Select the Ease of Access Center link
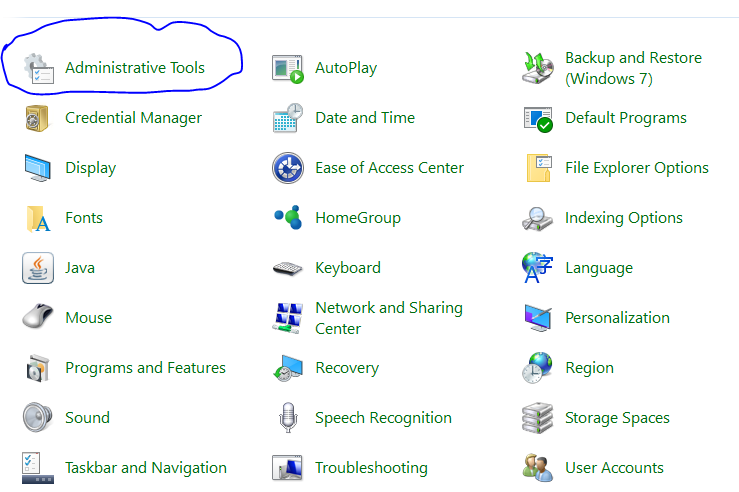 [x=389, y=168]
